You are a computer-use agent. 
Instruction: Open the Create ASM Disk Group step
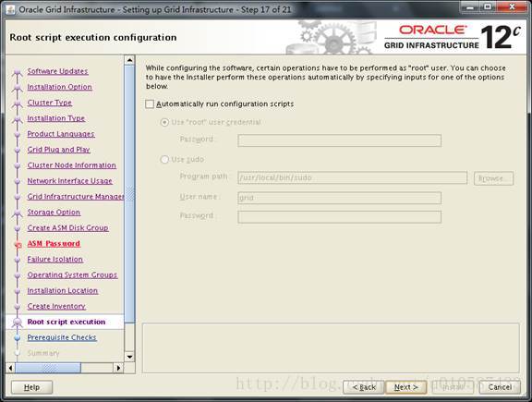[x=67, y=228]
